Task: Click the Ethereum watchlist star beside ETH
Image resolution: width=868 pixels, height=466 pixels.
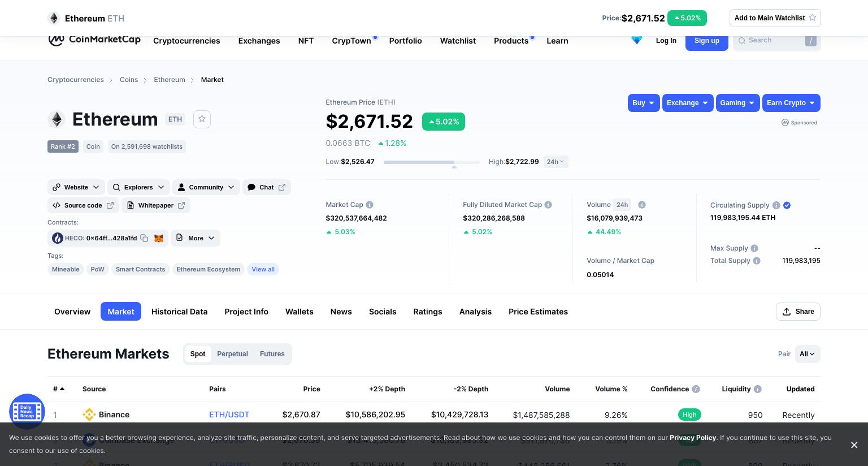Action: pos(202,119)
